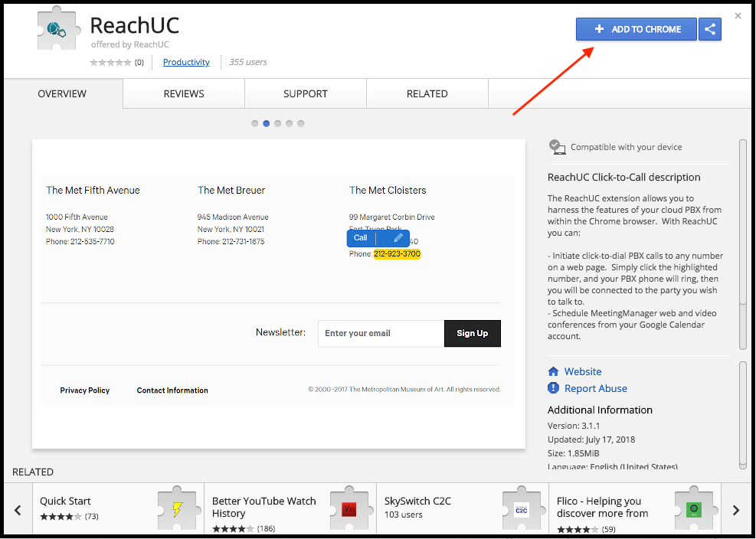The image size is (756, 539).
Task: Click the Enter your email field
Action: point(381,333)
